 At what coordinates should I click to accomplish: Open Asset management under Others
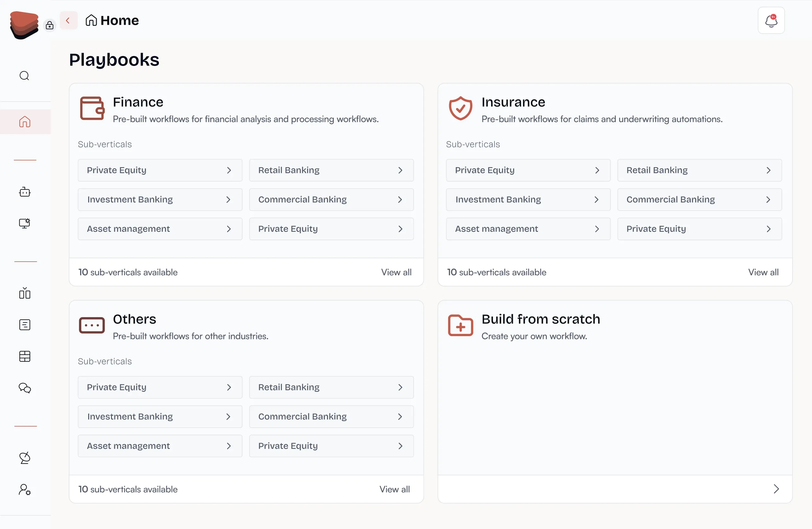[160, 446]
